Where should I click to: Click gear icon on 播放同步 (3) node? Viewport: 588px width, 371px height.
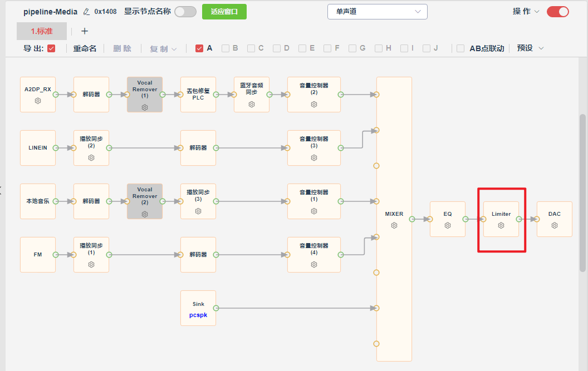198,211
